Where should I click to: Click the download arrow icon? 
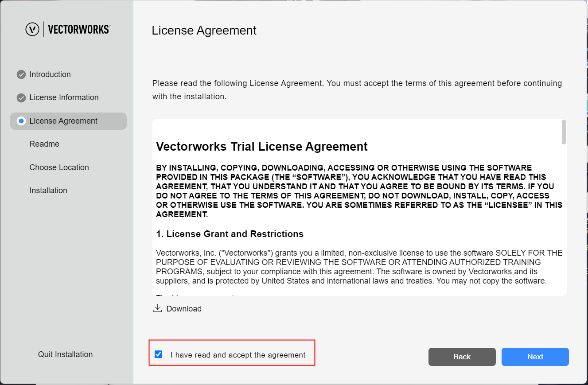pos(157,308)
